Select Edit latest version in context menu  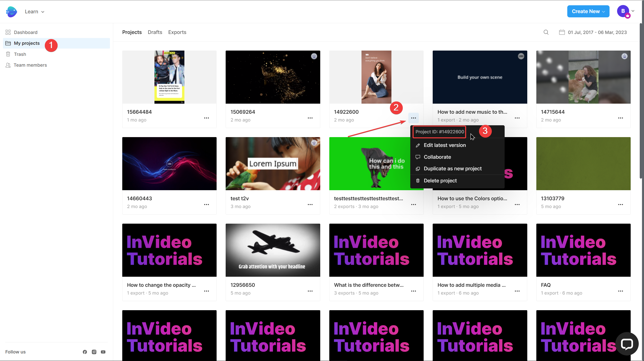457,145
